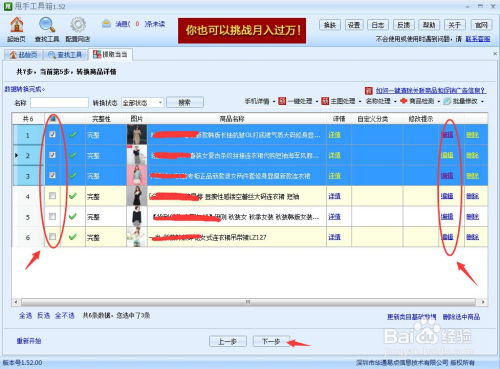The height and width of the screenshot is (369, 500).
Task: Close the tab panel with small x
Action: click(495, 54)
